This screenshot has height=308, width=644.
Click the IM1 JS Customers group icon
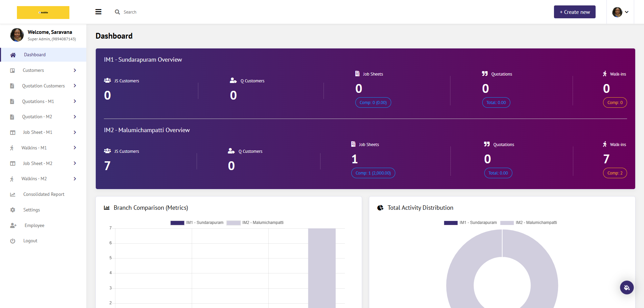click(x=107, y=80)
